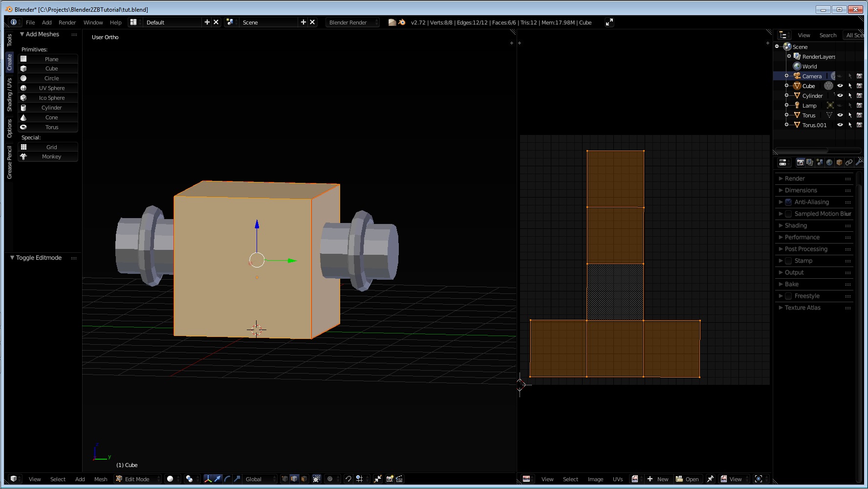Open the Render menu in top bar
Image resolution: width=868 pixels, height=489 pixels.
67,22
